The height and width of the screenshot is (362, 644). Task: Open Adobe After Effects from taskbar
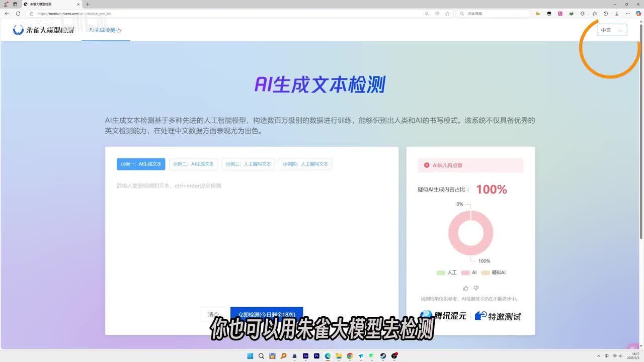tap(305, 356)
